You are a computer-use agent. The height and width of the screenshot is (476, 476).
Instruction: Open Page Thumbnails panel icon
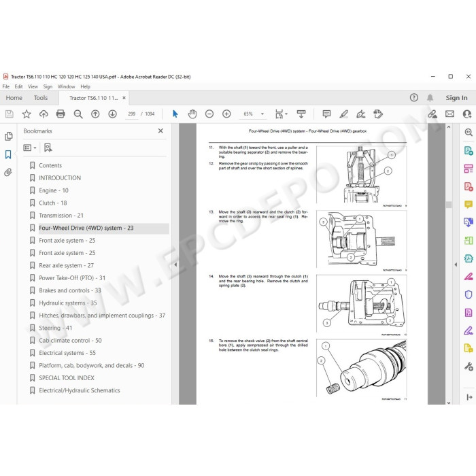(8, 136)
